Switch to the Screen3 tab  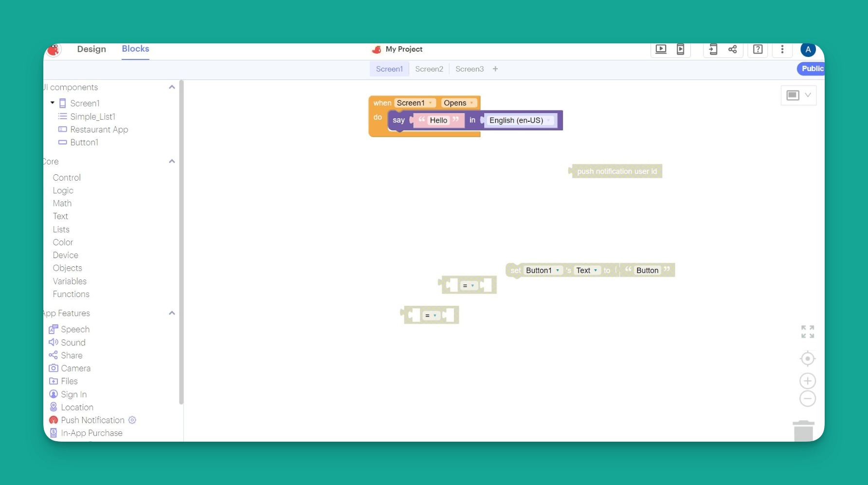[x=470, y=69]
